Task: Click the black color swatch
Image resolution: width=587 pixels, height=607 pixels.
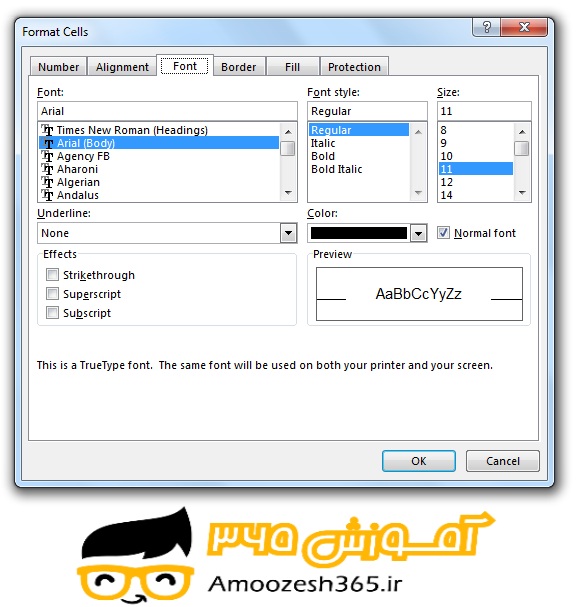Action: [x=359, y=233]
